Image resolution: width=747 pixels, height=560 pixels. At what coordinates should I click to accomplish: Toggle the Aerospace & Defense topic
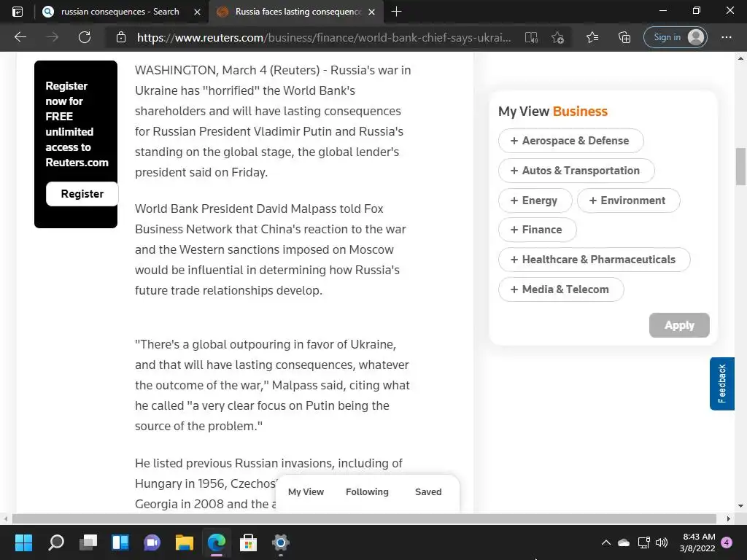pyautogui.click(x=570, y=141)
